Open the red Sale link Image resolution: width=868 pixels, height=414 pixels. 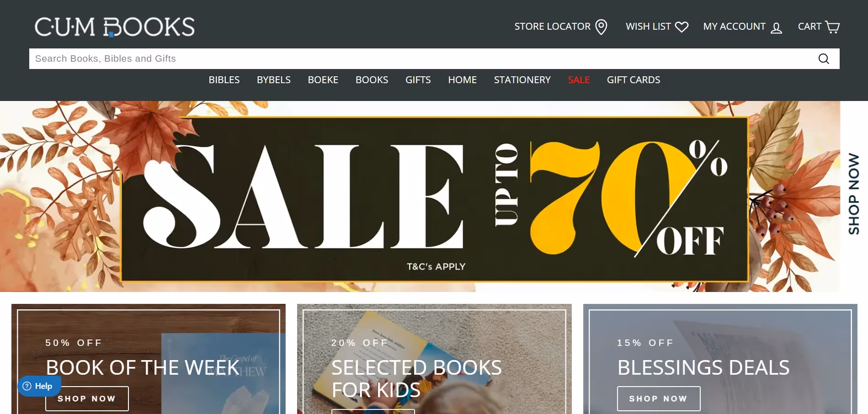pos(579,80)
